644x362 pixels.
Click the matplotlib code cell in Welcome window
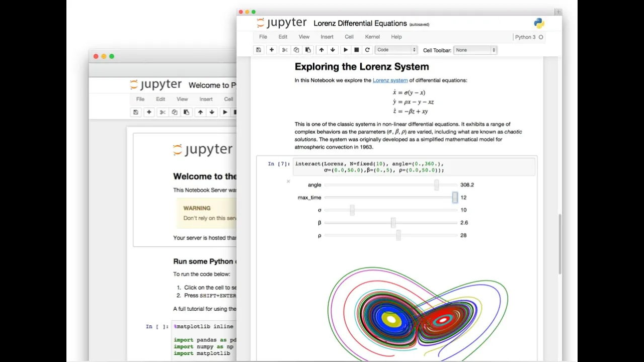[204, 340]
